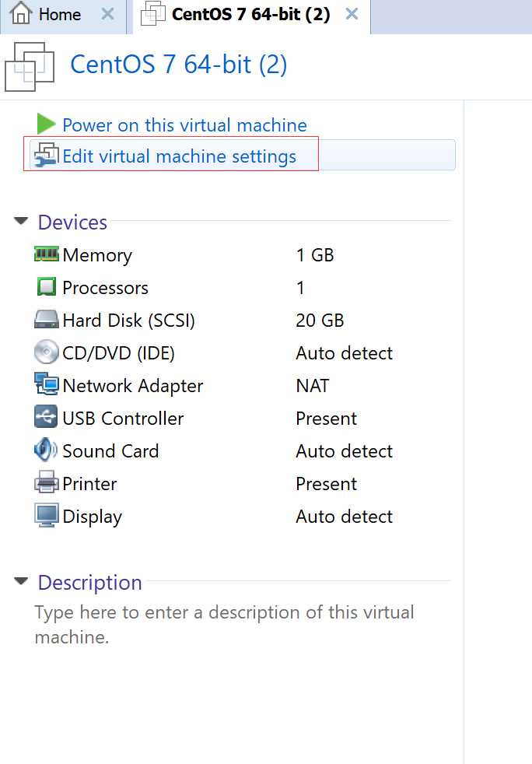
Task: Click the 1 GB memory value
Action: (315, 255)
